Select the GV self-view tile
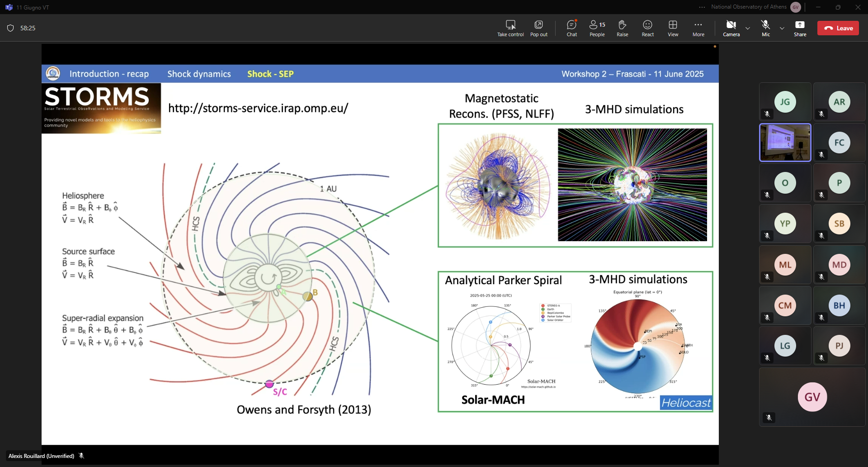This screenshot has height=467, width=868. point(812,397)
